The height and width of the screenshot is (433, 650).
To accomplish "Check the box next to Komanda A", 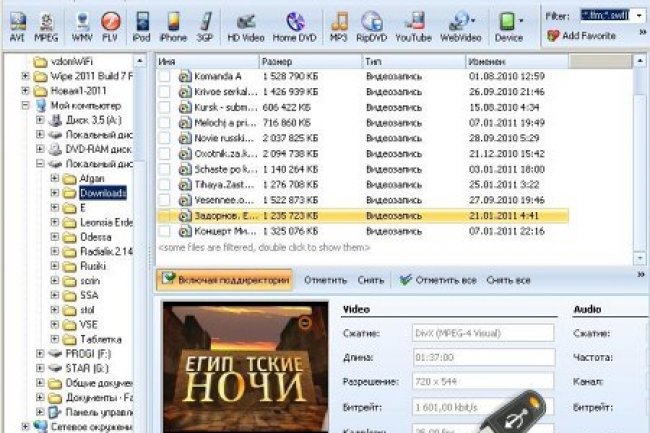I will point(164,76).
